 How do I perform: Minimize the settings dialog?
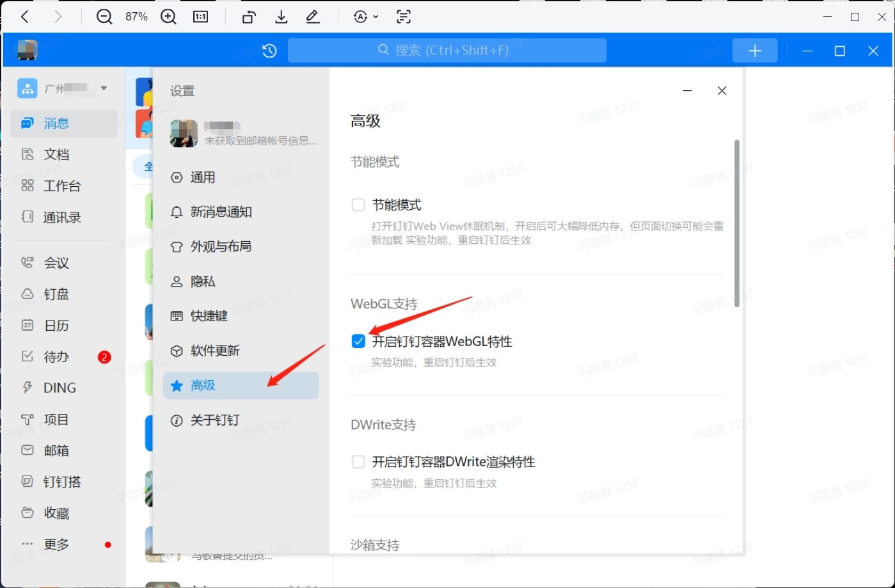click(x=687, y=91)
